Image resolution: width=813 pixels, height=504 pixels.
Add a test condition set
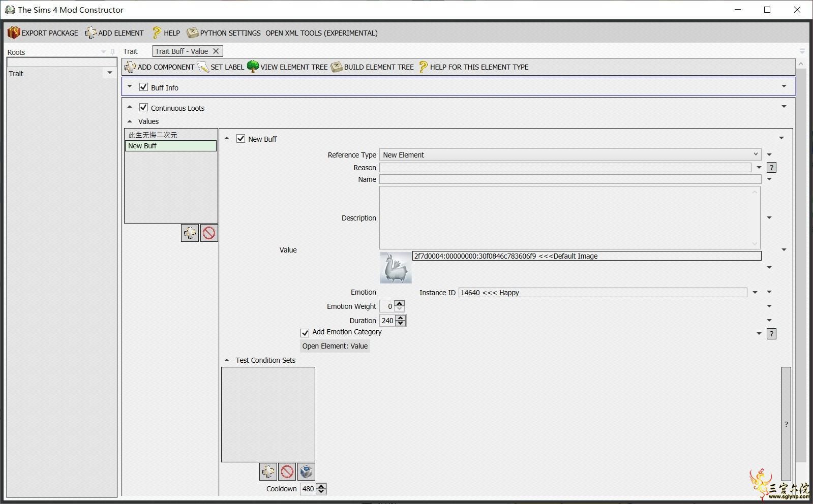[x=268, y=471]
